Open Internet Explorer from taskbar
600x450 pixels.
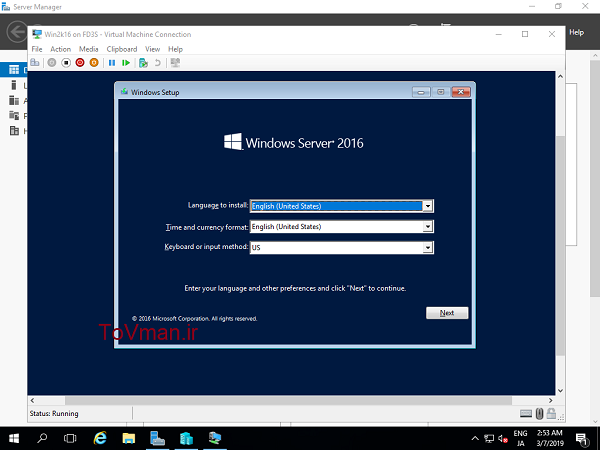pyautogui.click(x=100, y=438)
